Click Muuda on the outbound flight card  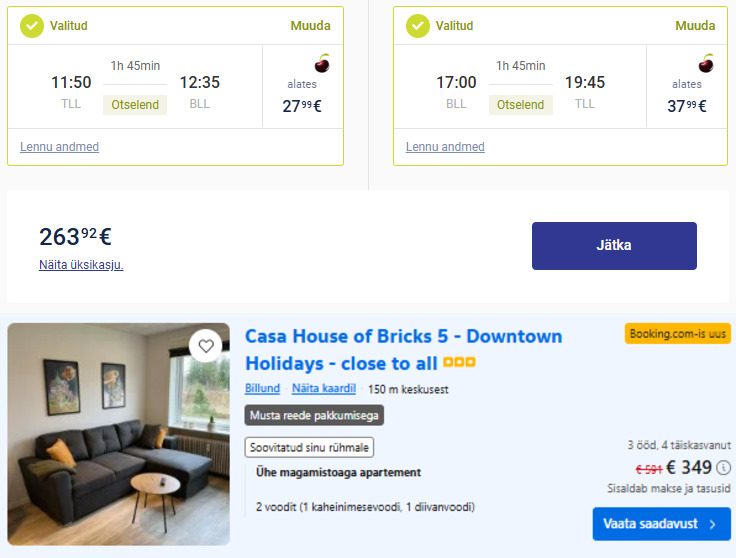[x=310, y=26]
